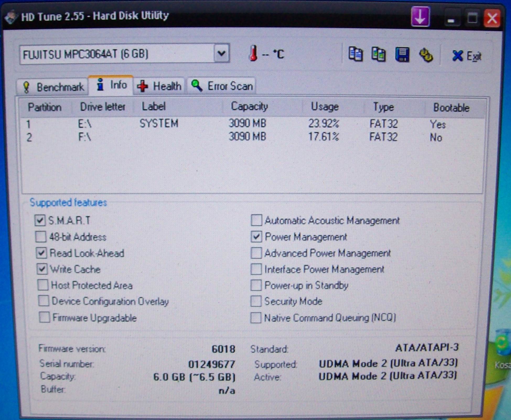Image resolution: width=511 pixels, height=420 pixels.
Task: Toggle the Write Cache checkbox
Action: pos(42,269)
